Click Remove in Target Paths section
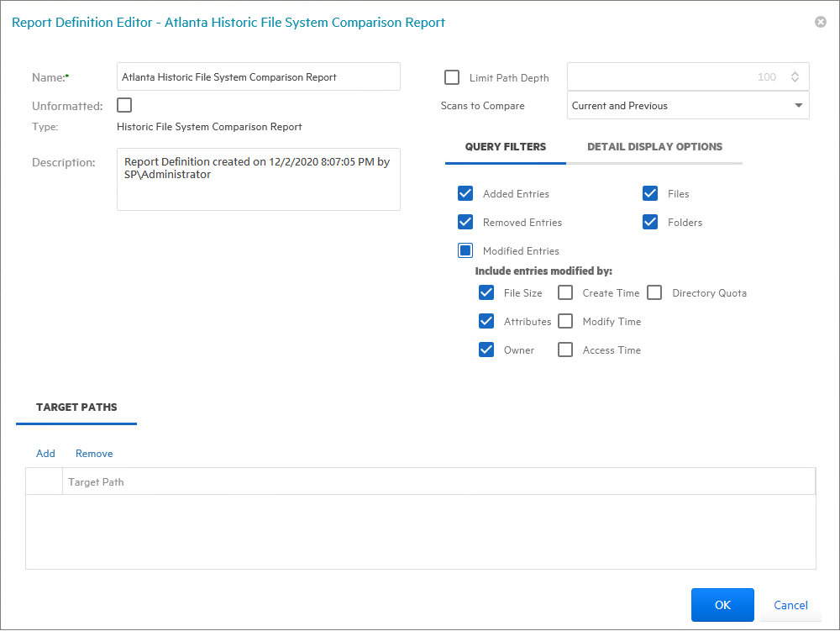 coord(94,454)
